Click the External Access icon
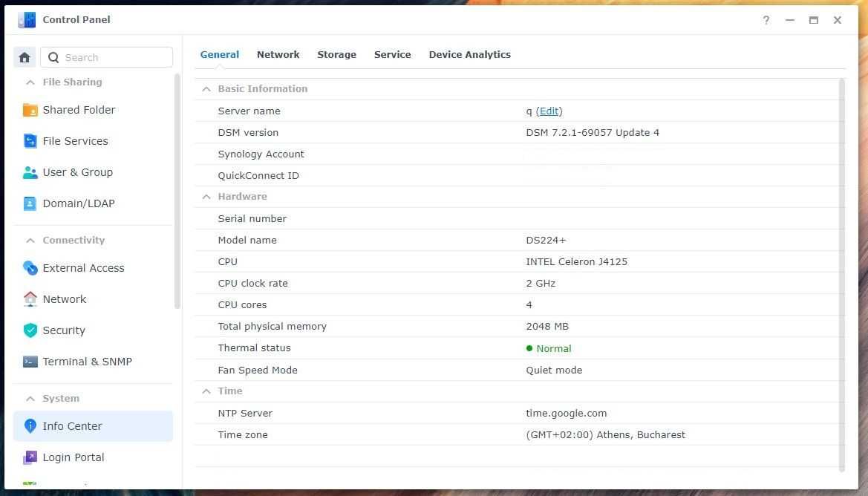Viewport: 868px width, 496px height. [x=30, y=268]
